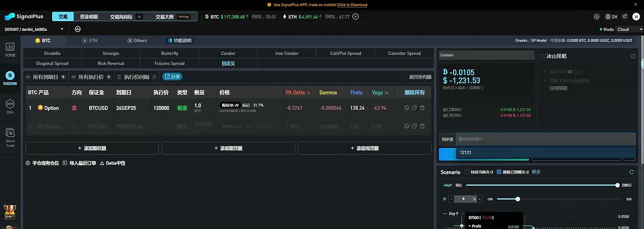The height and width of the screenshot is (229, 644).
Task: Duplicate the Option row with copy icon
Action: [x=414, y=108]
